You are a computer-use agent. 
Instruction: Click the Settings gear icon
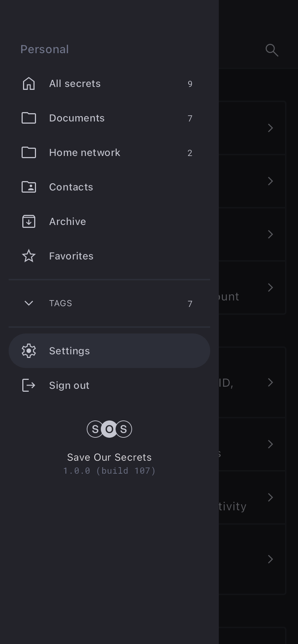click(29, 351)
